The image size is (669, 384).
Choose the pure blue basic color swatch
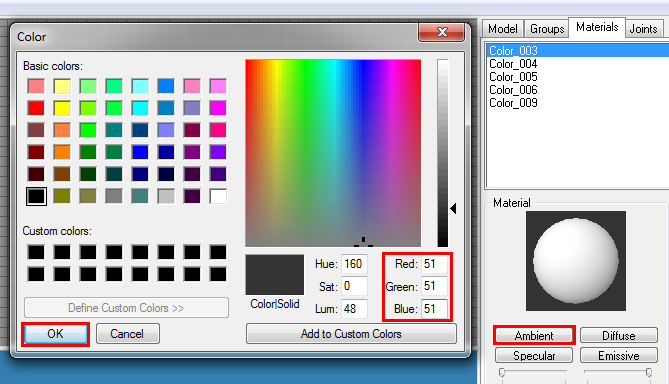(x=140, y=152)
